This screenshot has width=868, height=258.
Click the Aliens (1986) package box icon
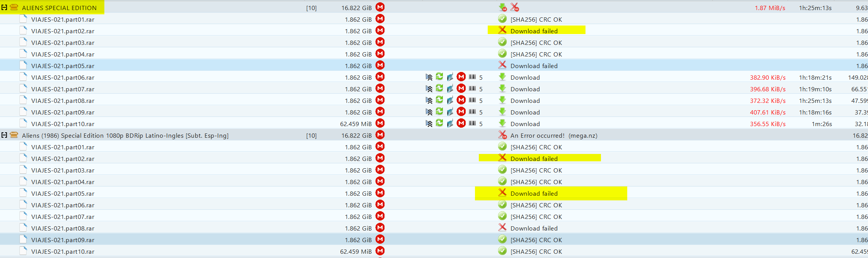point(14,135)
